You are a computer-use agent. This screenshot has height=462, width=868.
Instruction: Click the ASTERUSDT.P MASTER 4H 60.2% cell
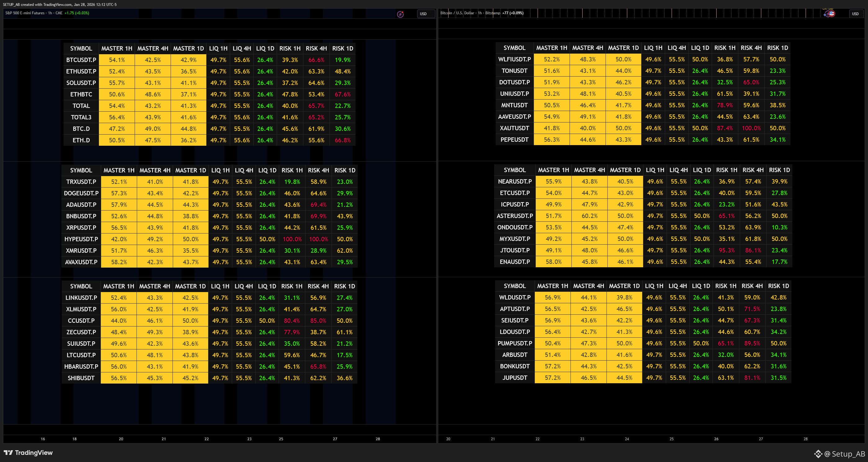point(589,216)
